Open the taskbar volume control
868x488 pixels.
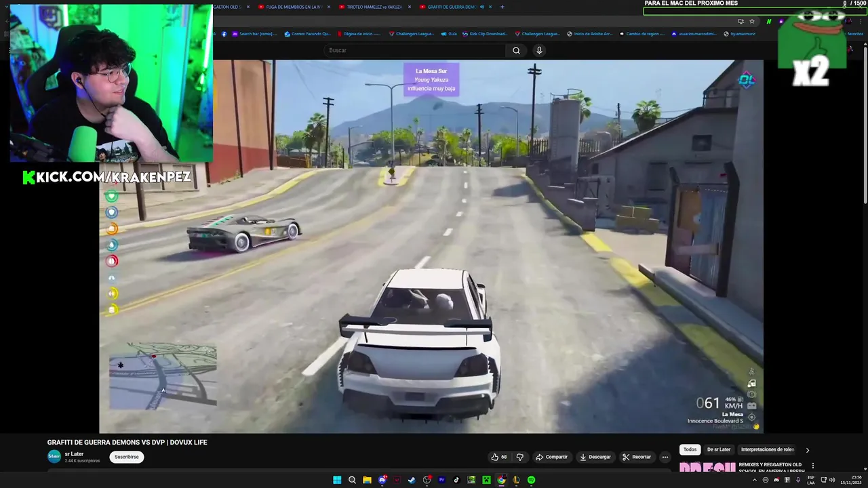832,480
